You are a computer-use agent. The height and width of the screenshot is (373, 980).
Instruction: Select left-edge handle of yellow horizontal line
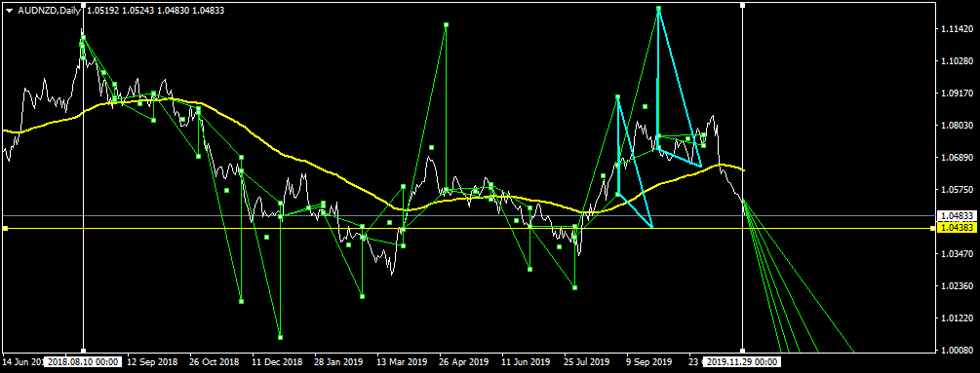tap(5, 229)
